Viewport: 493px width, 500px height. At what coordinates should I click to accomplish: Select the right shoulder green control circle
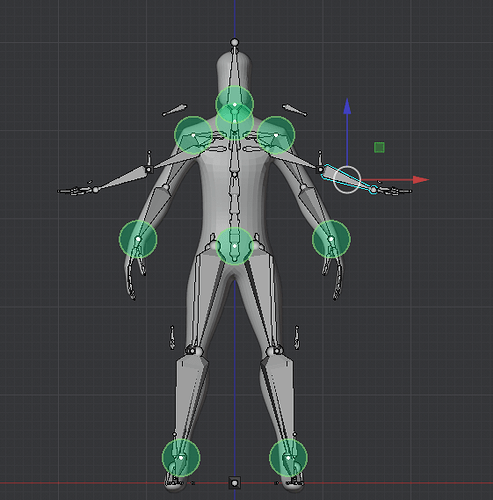point(276,135)
